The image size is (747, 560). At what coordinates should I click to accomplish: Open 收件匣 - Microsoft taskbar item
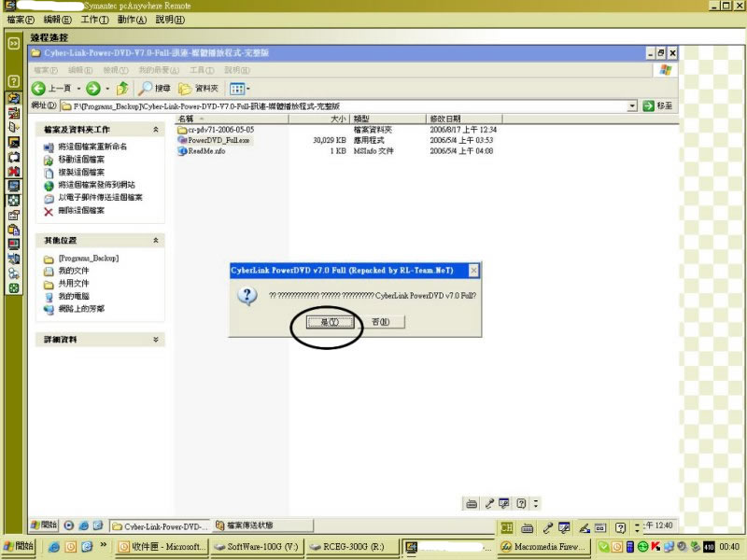(162, 547)
